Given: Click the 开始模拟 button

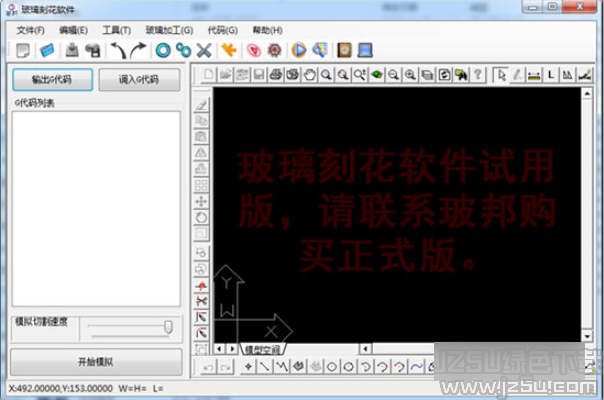Looking at the screenshot, I should (x=96, y=362).
